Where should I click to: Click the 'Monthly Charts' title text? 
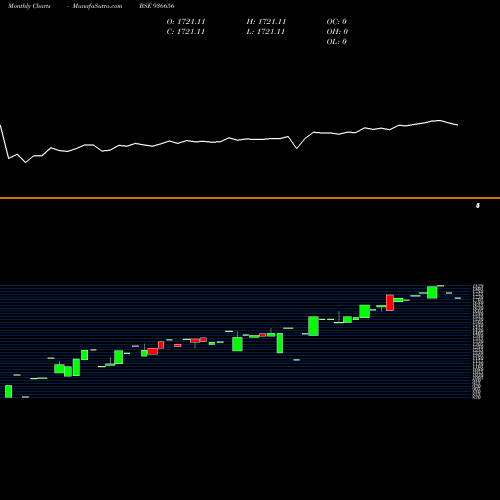pos(29,6)
